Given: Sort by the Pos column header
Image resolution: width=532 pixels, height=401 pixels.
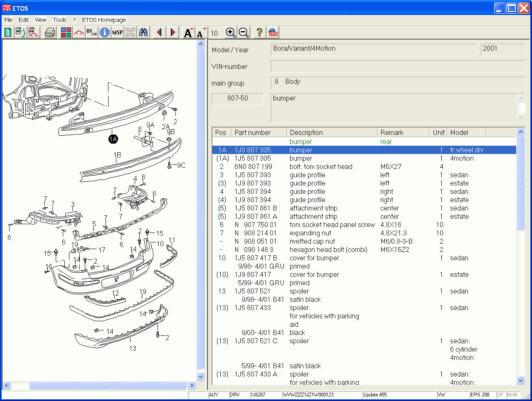Looking at the screenshot, I should point(221,132).
